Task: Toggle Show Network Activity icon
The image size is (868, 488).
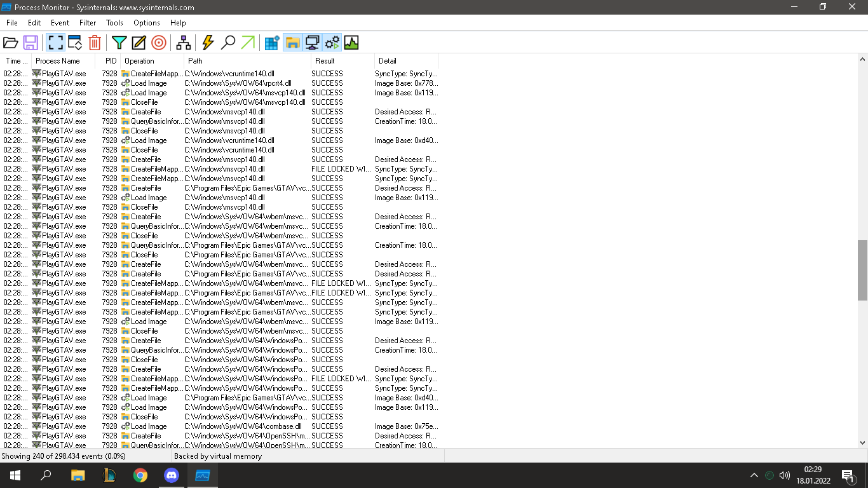Action: pos(312,43)
